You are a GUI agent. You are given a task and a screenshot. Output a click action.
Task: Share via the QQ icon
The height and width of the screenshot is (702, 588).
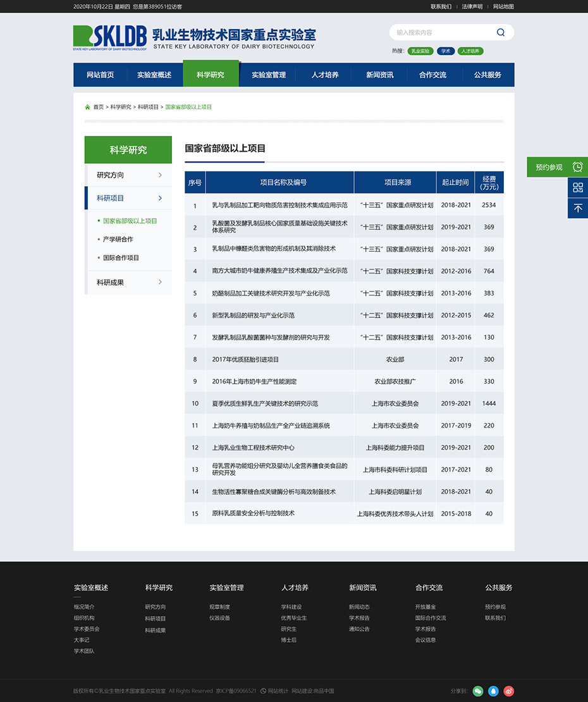(494, 691)
